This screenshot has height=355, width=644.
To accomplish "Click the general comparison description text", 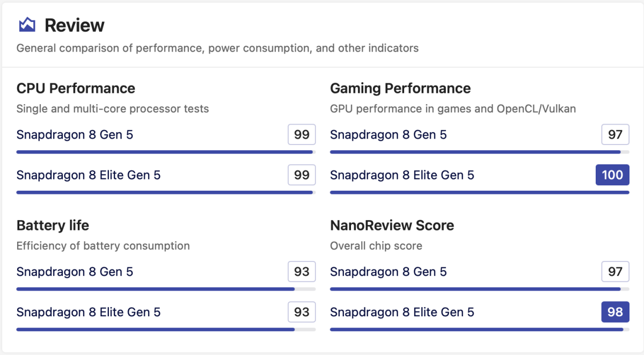I will (x=217, y=48).
